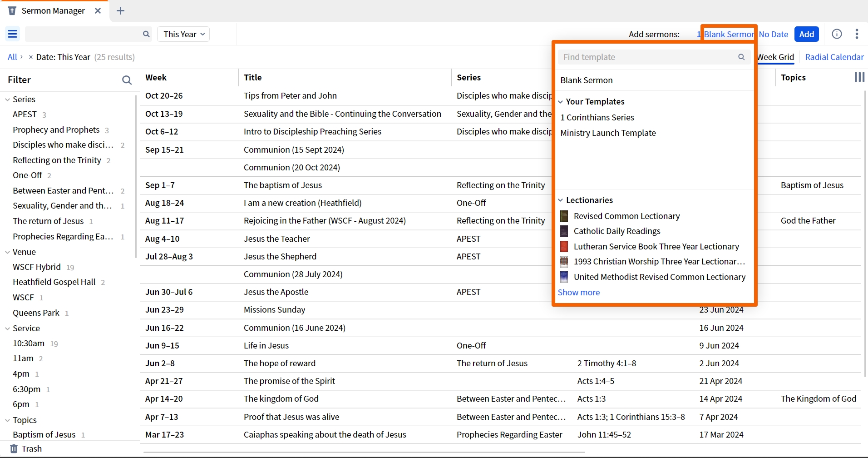868x458 pixels.
Task: Choose the 1 Corinthians Series template
Action: [597, 118]
